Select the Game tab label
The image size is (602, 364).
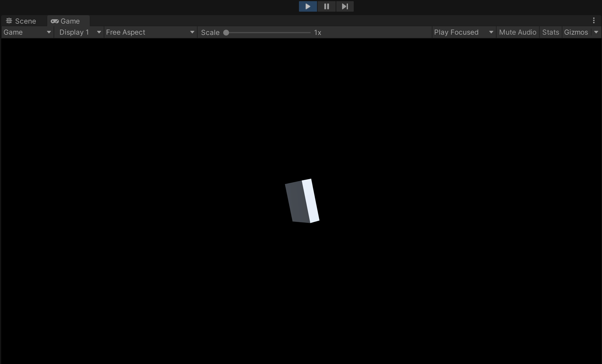tap(70, 21)
